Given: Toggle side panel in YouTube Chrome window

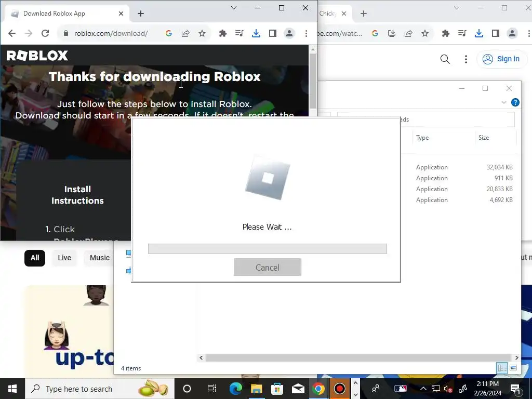Looking at the screenshot, I should [x=495, y=33].
